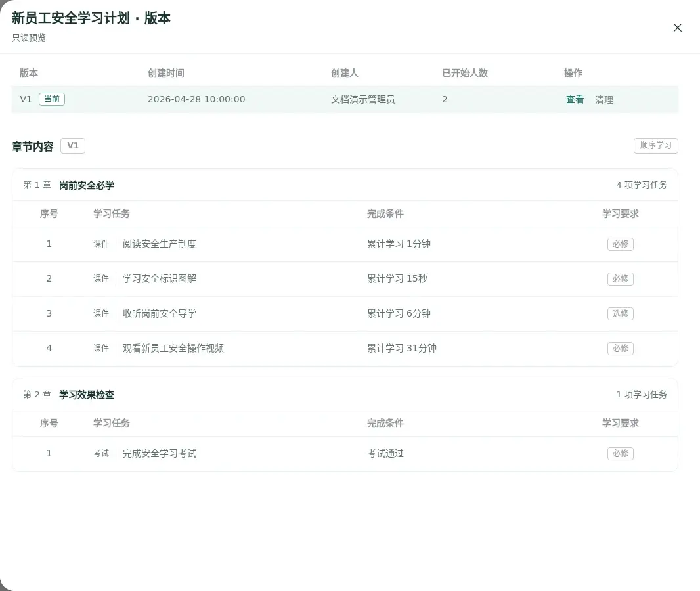Click the 必修 tag for 完成安全学习考试

(x=620, y=454)
